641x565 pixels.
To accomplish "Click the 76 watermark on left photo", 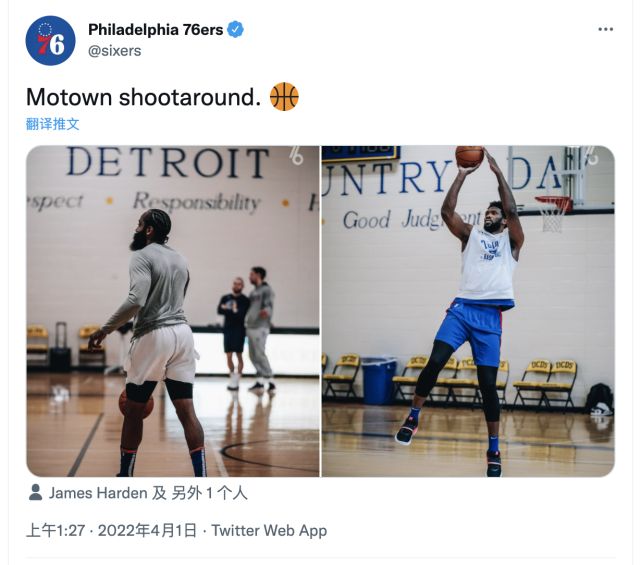I will (x=297, y=155).
